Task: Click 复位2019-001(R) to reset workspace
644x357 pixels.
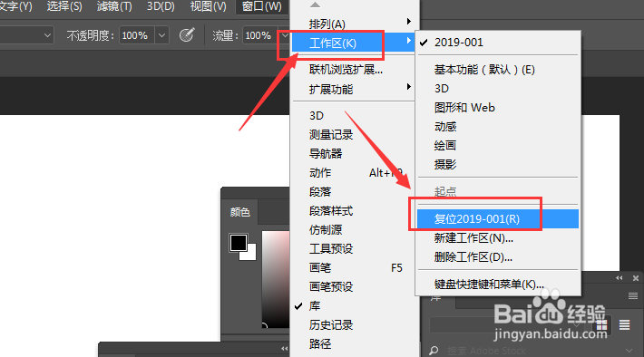Action: (498, 218)
